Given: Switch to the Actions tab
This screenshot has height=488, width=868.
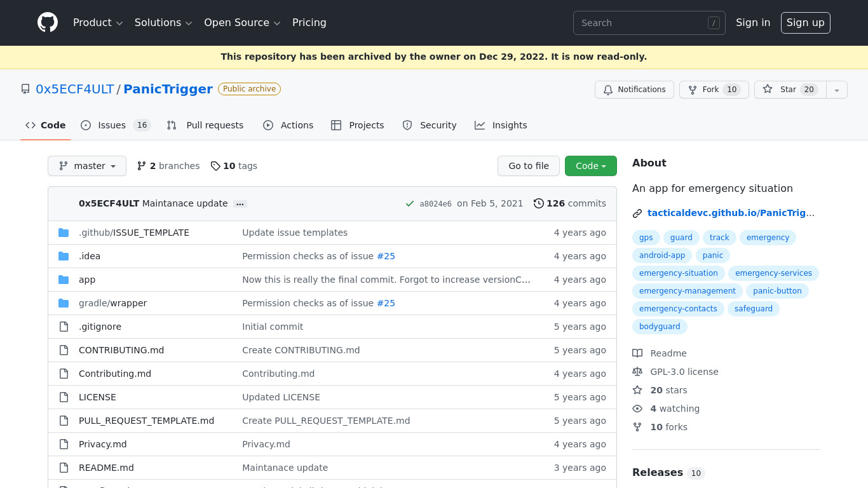Looking at the screenshot, I should click(x=288, y=125).
